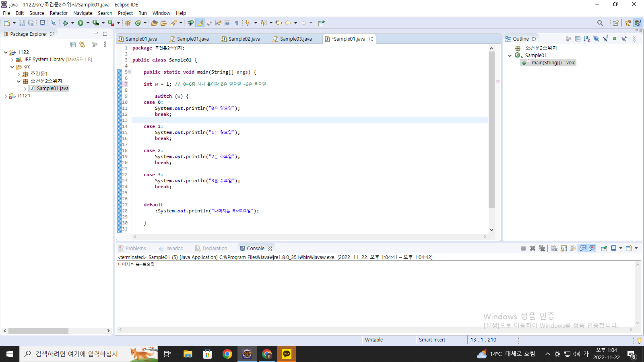Click Next Annotation arrow icon
The image size is (644, 362).
pos(248,23)
